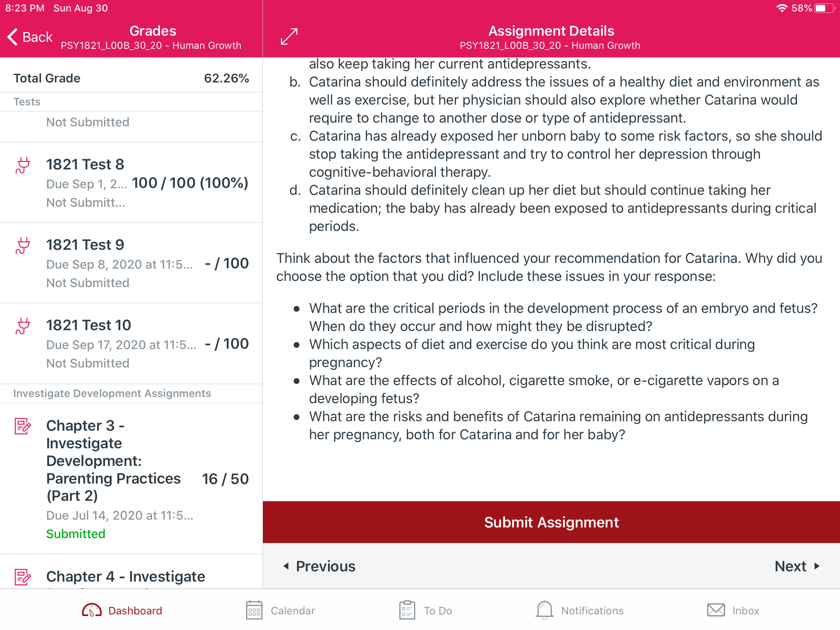Click the Chapter 4 assignment icon

point(23,577)
